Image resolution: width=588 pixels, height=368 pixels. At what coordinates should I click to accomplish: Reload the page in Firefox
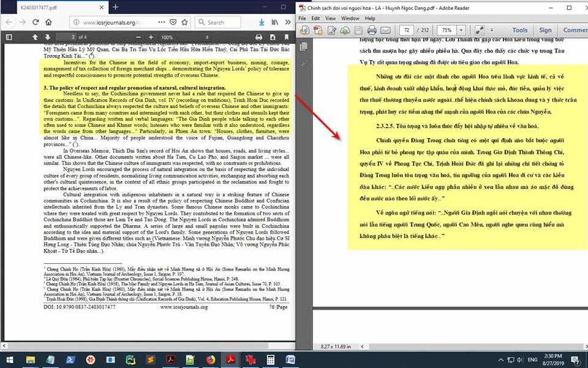pyautogui.click(x=36, y=22)
